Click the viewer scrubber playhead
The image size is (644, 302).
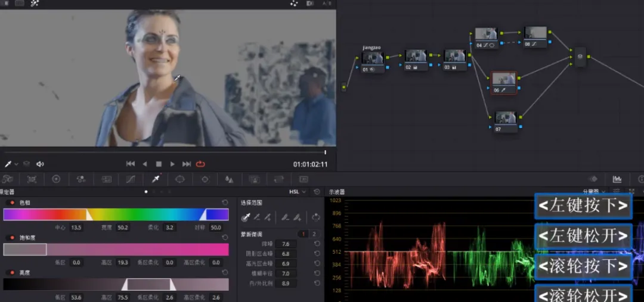[326, 152]
